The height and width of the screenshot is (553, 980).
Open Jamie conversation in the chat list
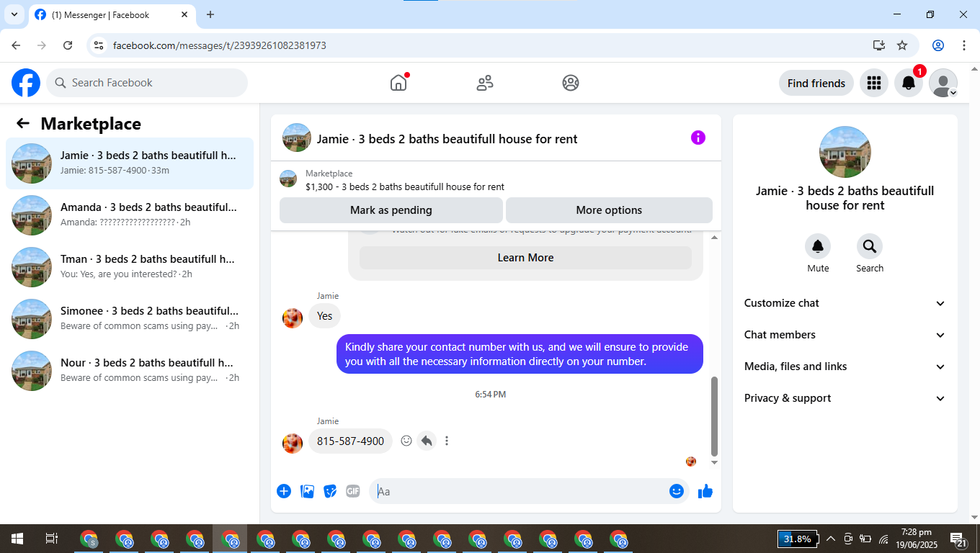(130, 163)
